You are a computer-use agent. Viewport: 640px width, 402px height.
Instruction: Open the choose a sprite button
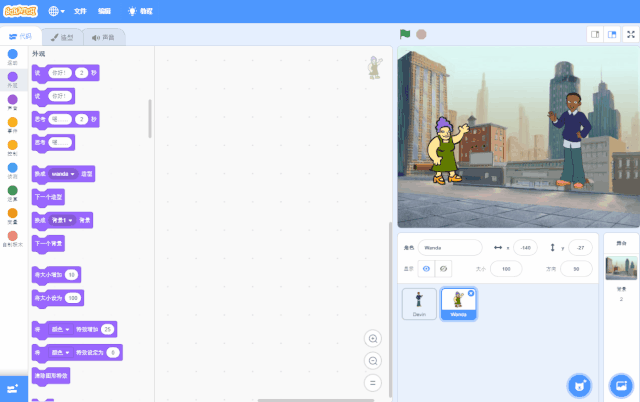tap(580, 385)
